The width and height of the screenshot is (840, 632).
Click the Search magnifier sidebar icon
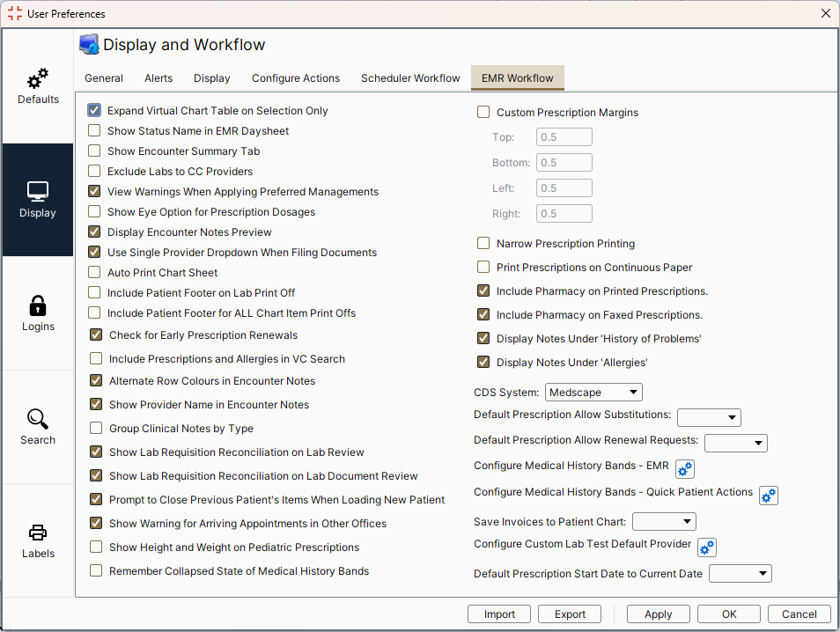37,419
